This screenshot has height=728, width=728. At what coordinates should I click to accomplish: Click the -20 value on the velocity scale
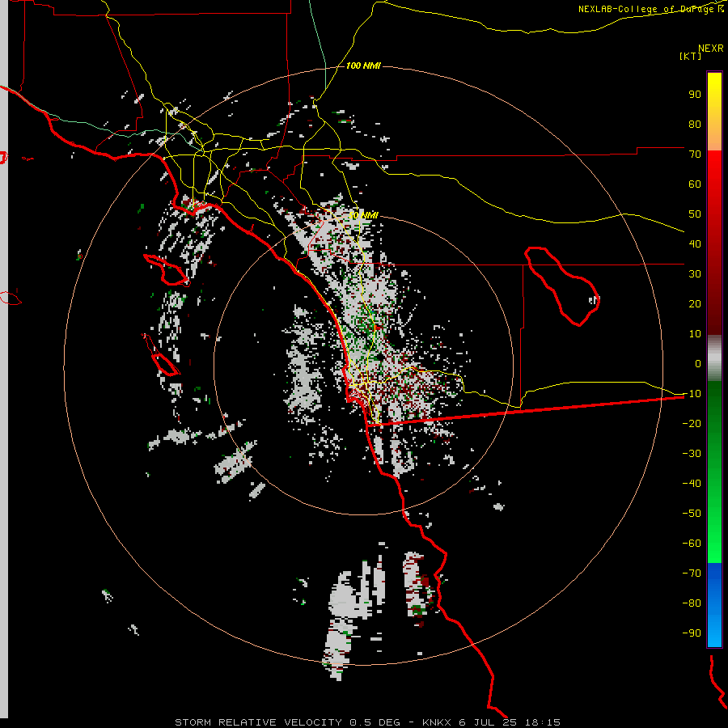click(692, 424)
